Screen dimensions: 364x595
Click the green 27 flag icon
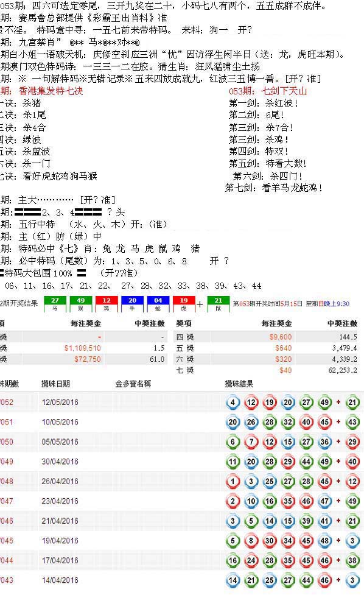point(55,304)
